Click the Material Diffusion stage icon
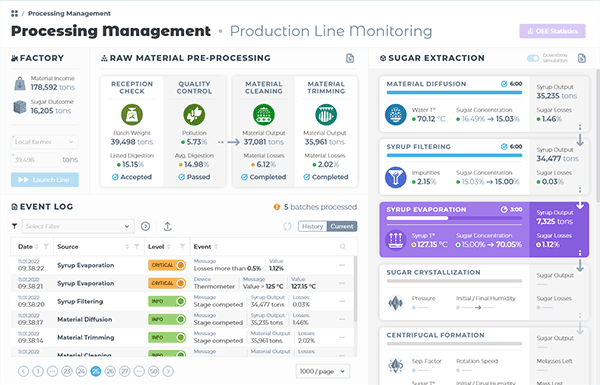 tap(396, 114)
